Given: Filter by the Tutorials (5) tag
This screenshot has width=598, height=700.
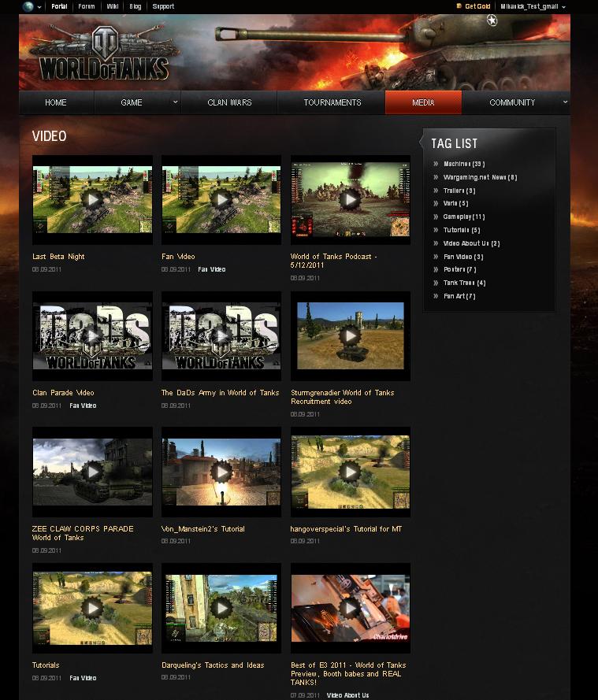Looking at the screenshot, I should point(462,230).
